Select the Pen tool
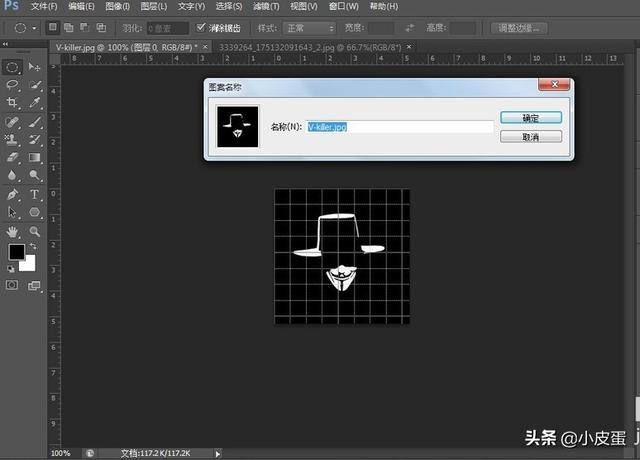 point(12,194)
